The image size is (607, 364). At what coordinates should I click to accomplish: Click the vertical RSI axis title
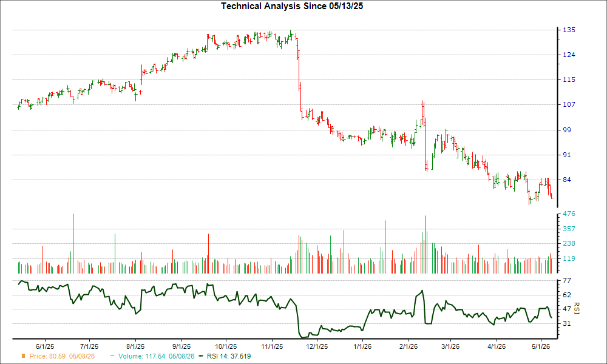point(576,309)
